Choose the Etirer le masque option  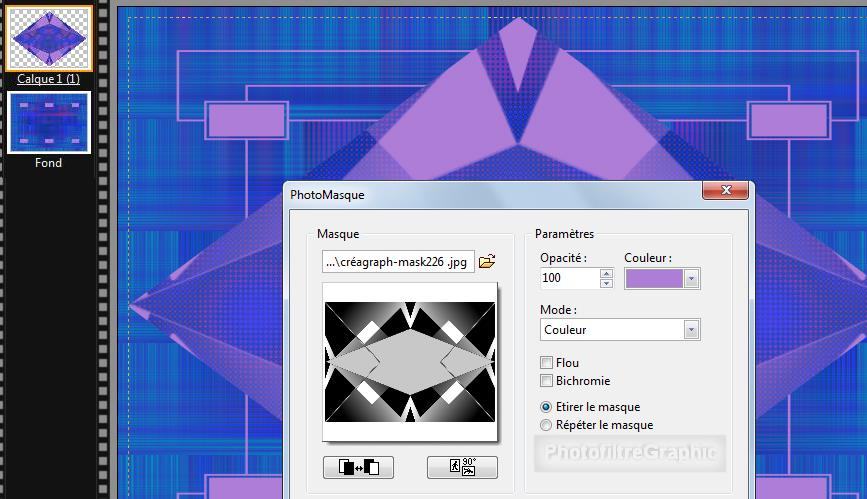[x=546, y=407]
